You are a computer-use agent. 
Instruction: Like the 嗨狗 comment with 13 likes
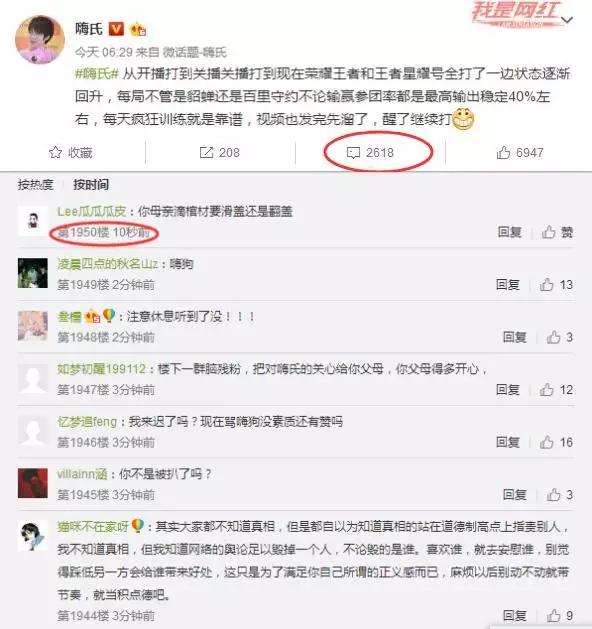coord(546,285)
